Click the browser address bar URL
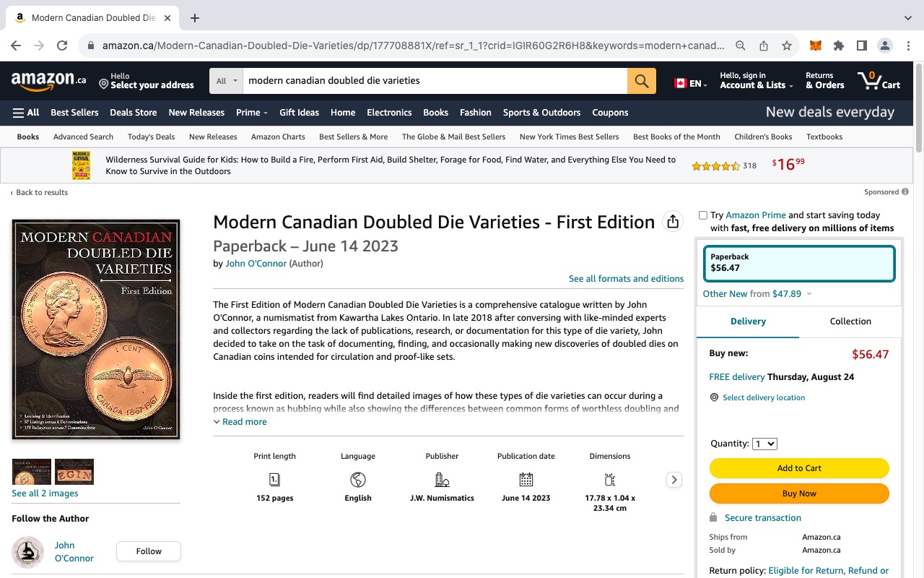 (x=414, y=46)
